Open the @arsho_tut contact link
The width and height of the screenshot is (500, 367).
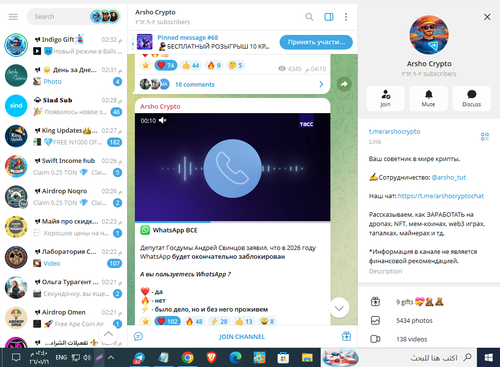pos(448,177)
